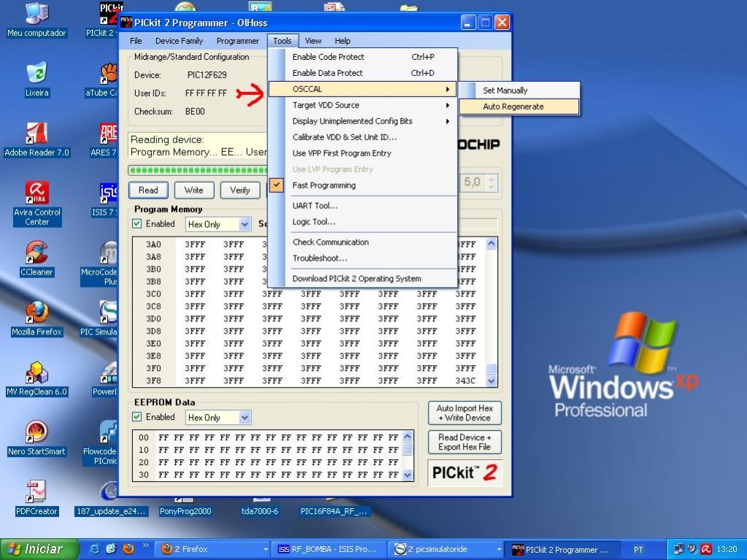Click the Write button
The width and height of the screenshot is (747, 560).
click(x=194, y=190)
